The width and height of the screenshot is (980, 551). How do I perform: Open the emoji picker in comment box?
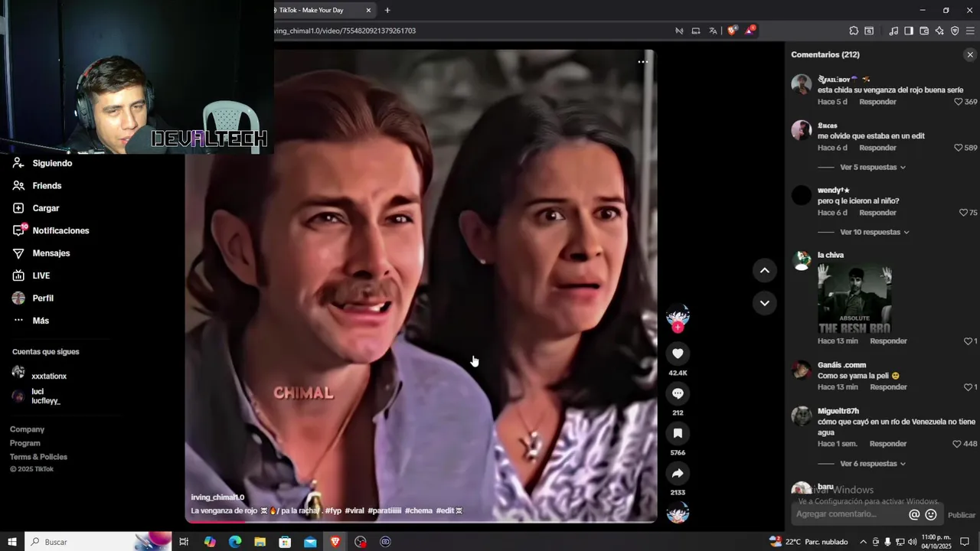pyautogui.click(x=931, y=515)
